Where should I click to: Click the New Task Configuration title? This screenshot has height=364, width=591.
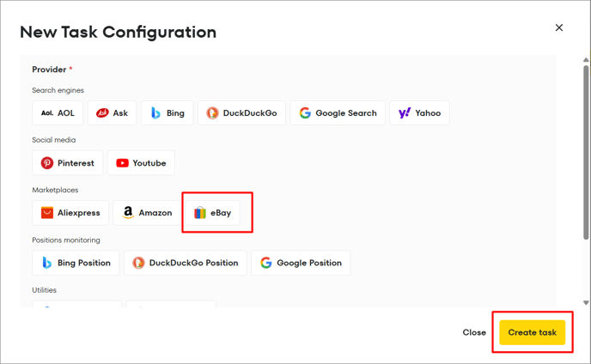[118, 32]
